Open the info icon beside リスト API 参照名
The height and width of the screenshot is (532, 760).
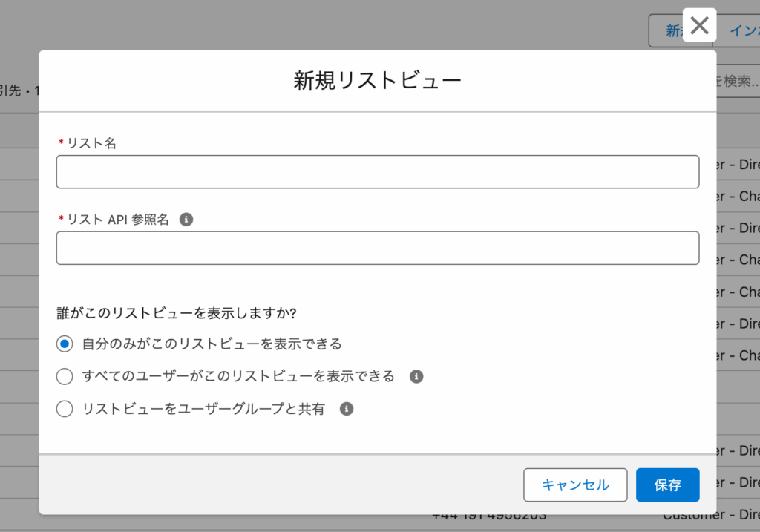(x=186, y=220)
